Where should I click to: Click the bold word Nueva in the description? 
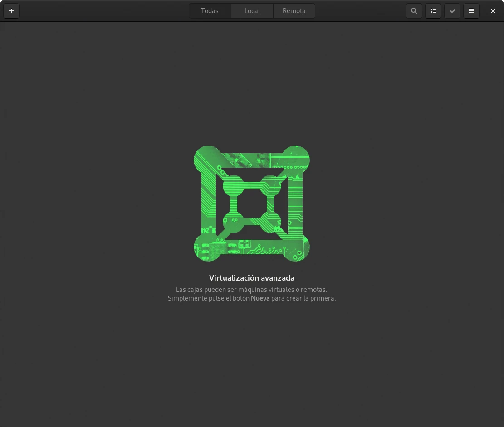tap(260, 298)
